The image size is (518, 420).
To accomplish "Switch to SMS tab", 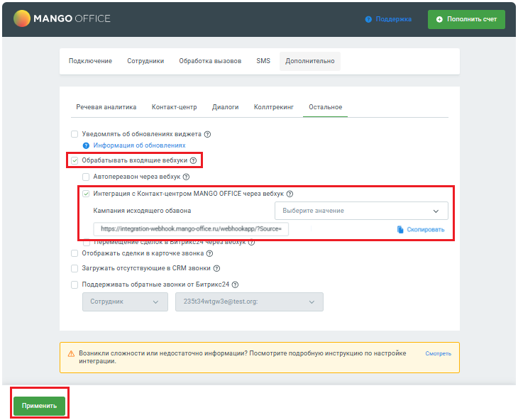I will pyautogui.click(x=263, y=61).
